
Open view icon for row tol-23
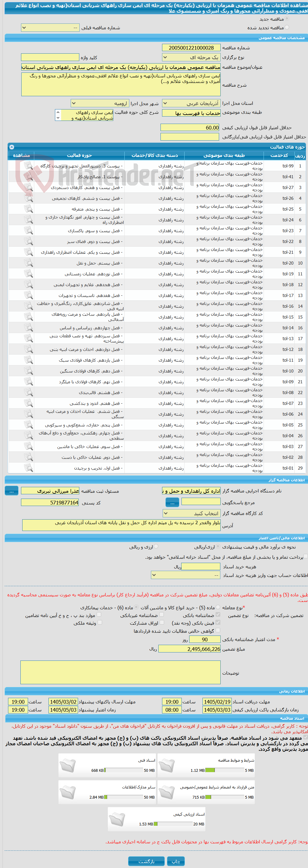click(x=28, y=230)
